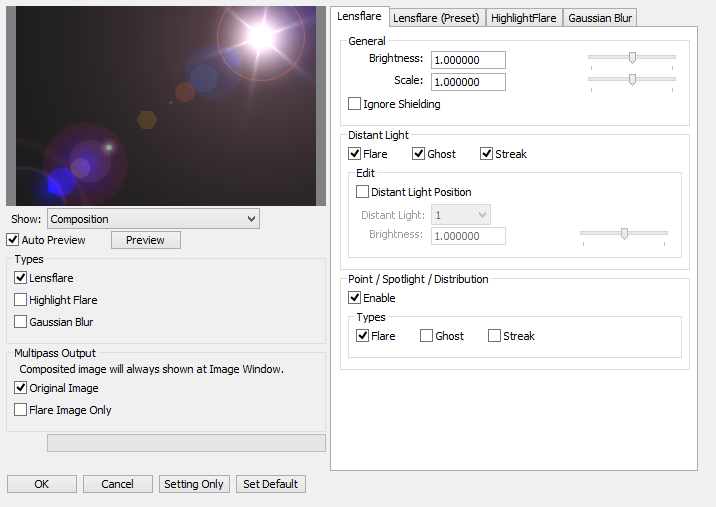The image size is (716, 507).
Task: Click the lens flare preview image
Action: [166, 106]
